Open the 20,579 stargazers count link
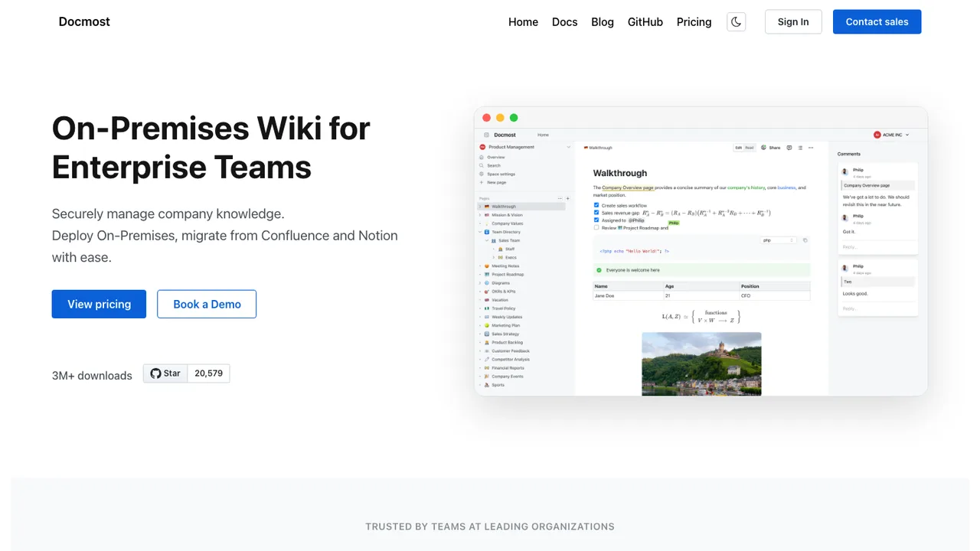Viewport: 980px width, 551px height. pyautogui.click(x=208, y=373)
